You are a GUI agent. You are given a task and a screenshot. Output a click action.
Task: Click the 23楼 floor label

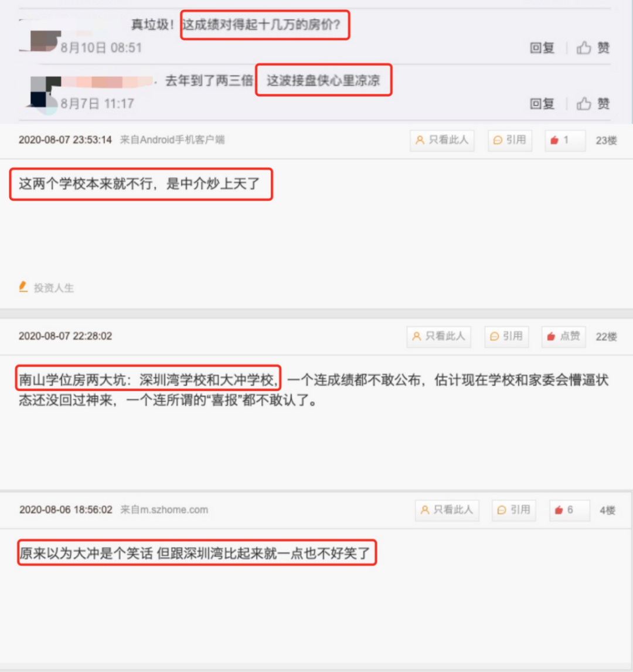pyautogui.click(x=606, y=141)
